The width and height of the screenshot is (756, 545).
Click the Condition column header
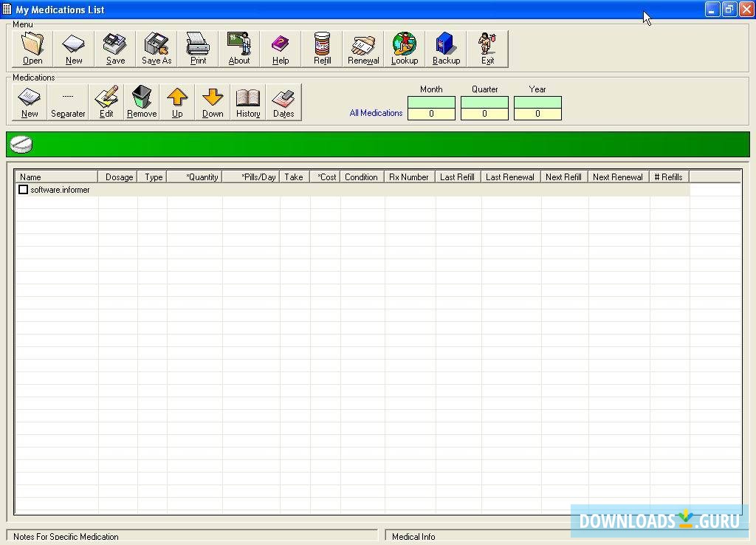point(362,177)
